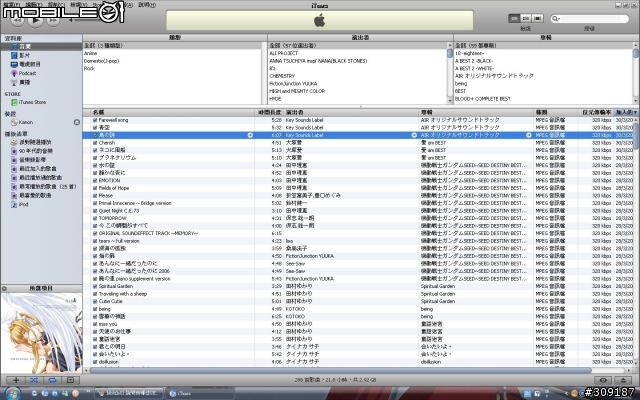This screenshot has width=640, height=400.
Task: Add a new playlist with plus button
Action: click(16, 380)
